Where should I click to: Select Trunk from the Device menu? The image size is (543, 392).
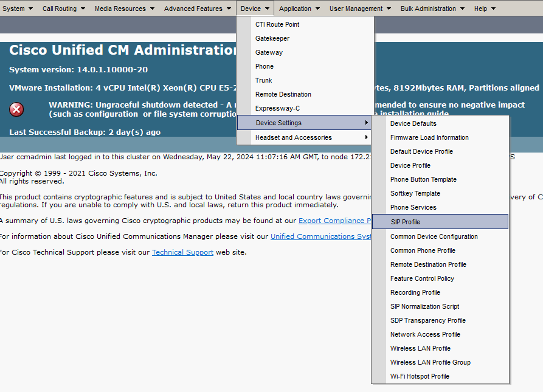coord(305,80)
